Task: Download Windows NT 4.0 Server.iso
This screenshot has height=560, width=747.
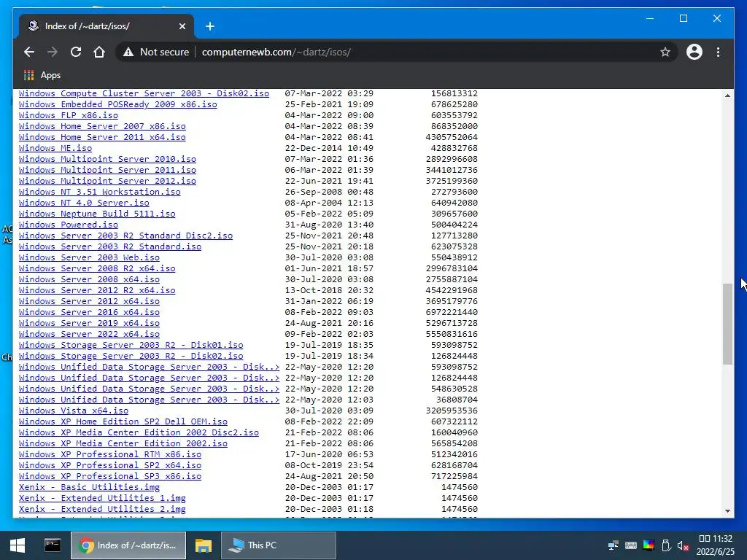Action: [x=84, y=203]
